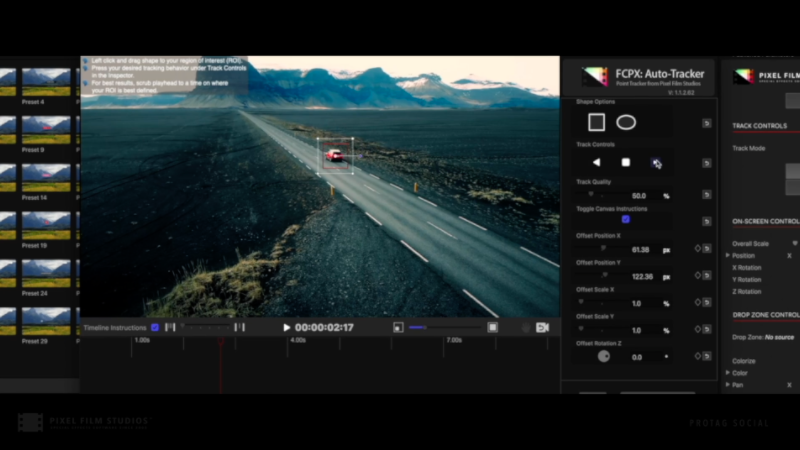Reset Track Controls to default

click(x=707, y=163)
